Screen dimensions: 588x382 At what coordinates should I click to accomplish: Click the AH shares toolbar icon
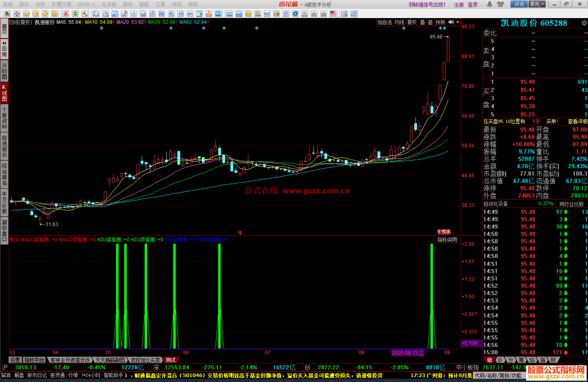(x=190, y=14)
